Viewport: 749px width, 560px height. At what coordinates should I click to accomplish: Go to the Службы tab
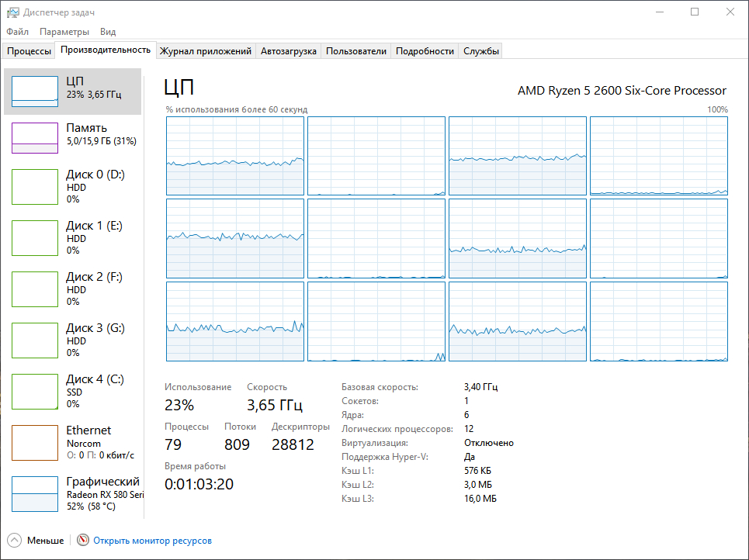point(481,51)
